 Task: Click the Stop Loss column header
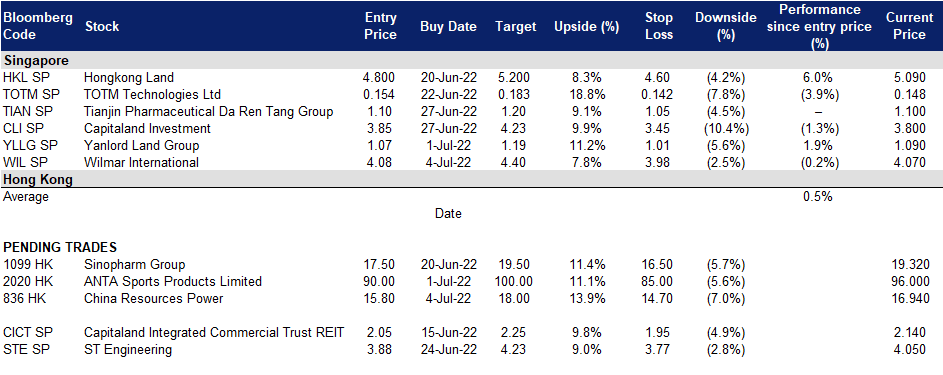[x=659, y=26]
